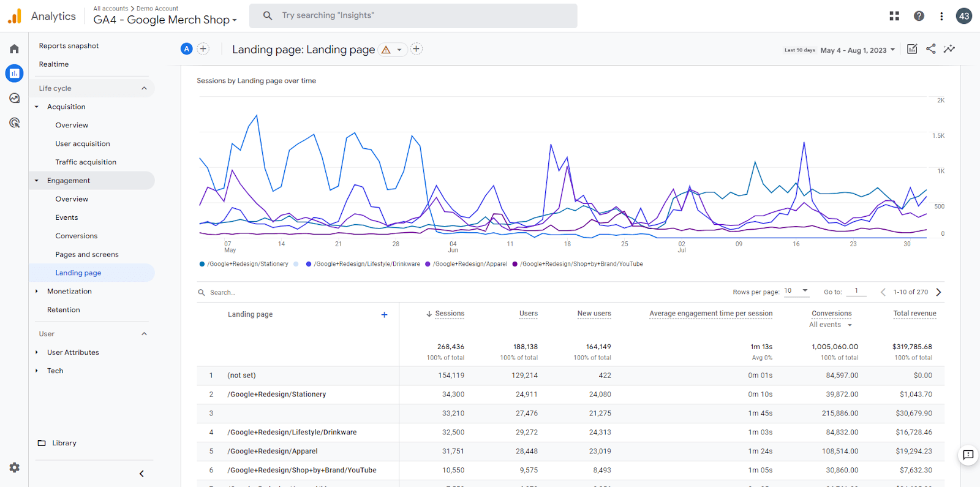Viewport: 980px width, 487px height.
Task: Open the Rows per page dropdown
Action: (796, 291)
